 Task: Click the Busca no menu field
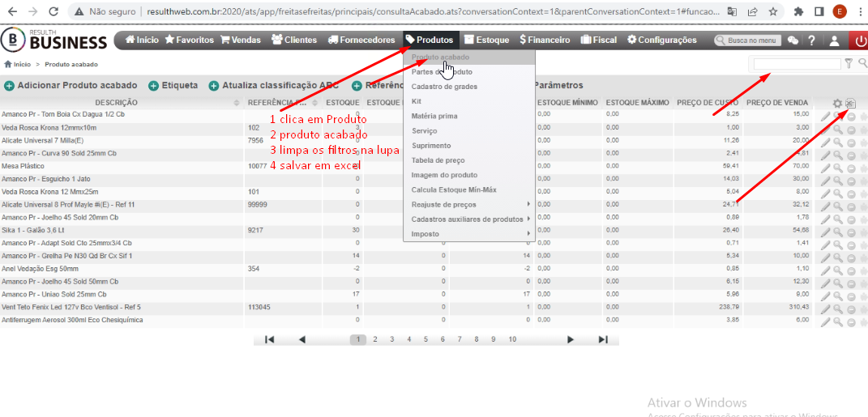coord(747,40)
